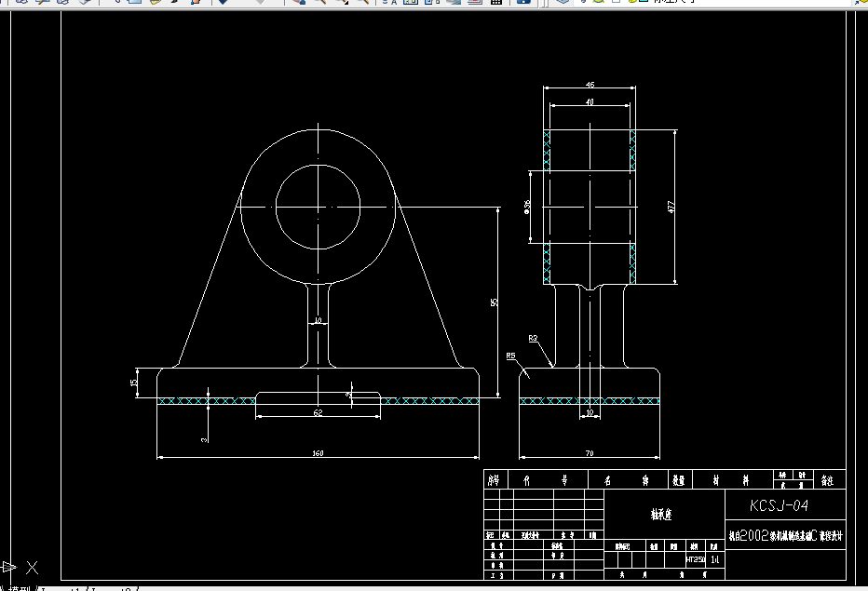This screenshot has height=591, width=868.
Task: Select the 2002 course design title text
Action: 785,536
